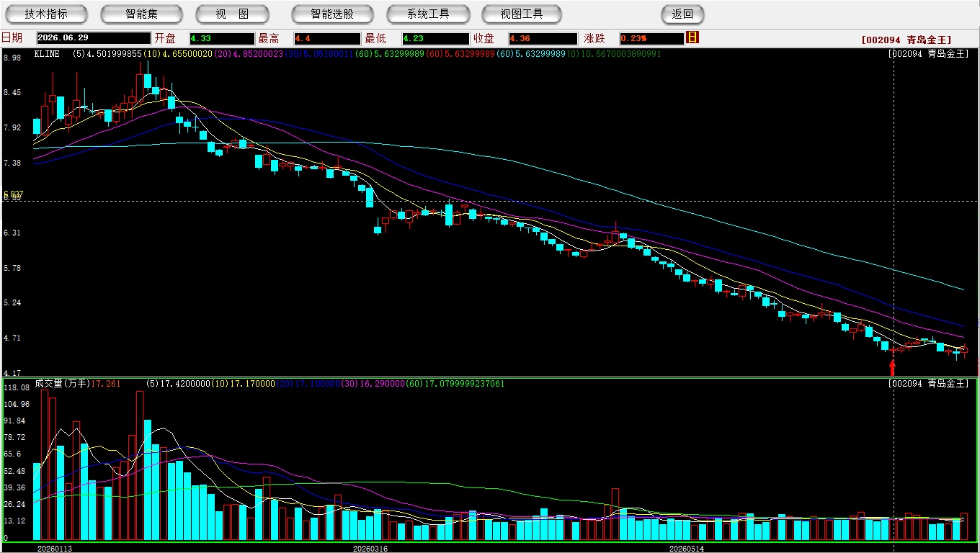The width and height of the screenshot is (980, 553).
Task: Click the 最高 label
Action: pos(269,38)
